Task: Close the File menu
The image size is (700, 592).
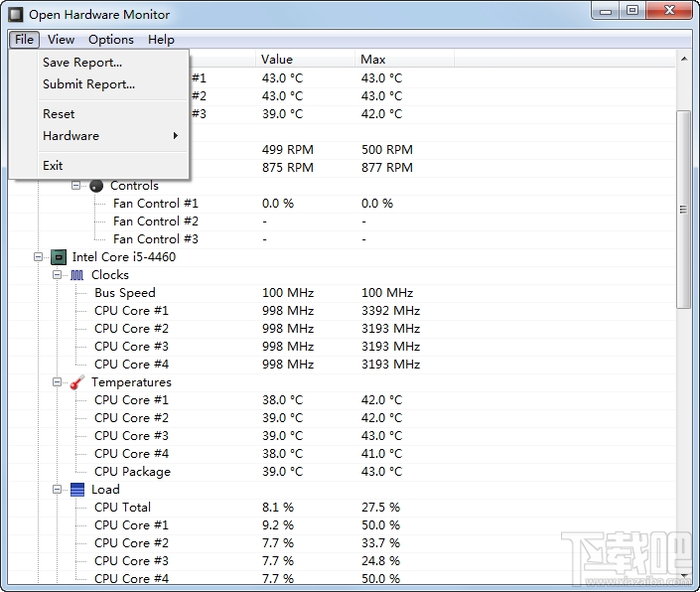Action: click(24, 40)
